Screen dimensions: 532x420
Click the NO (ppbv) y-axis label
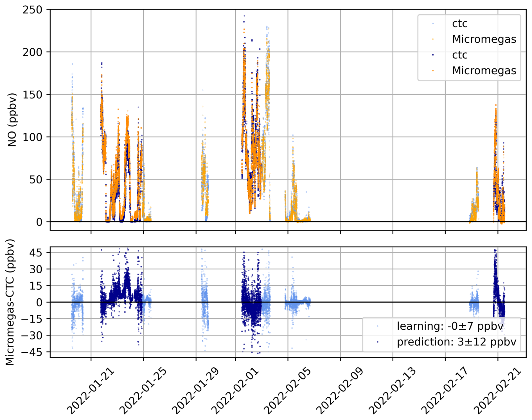coord(12,120)
